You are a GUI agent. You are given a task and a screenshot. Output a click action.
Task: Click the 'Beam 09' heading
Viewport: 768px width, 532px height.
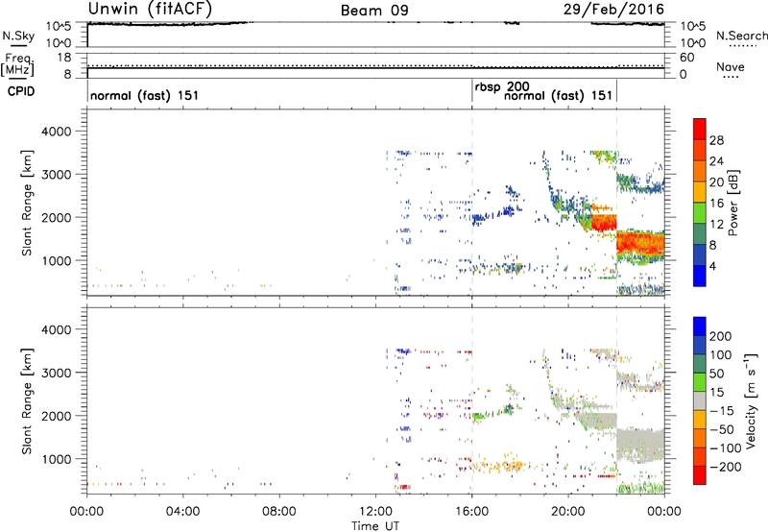coord(374,11)
